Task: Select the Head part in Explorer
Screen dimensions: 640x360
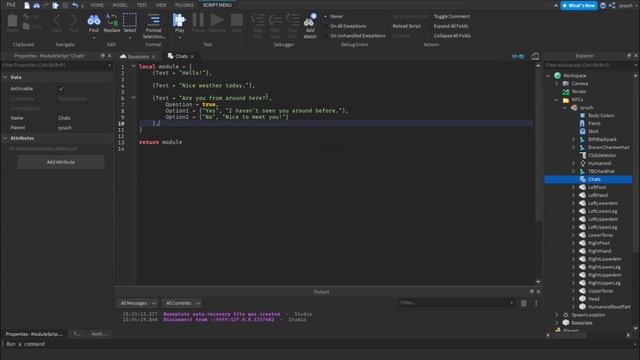Action: (593, 299)
